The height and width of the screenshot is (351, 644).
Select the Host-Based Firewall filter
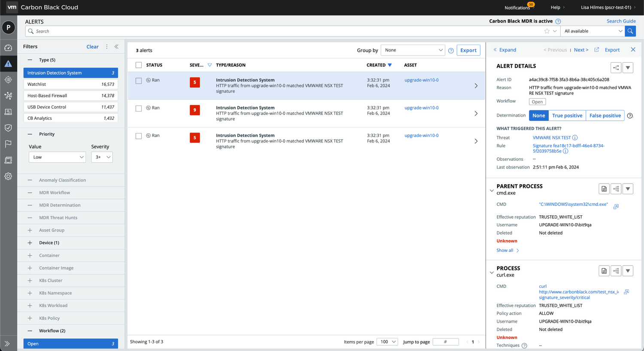71,96
